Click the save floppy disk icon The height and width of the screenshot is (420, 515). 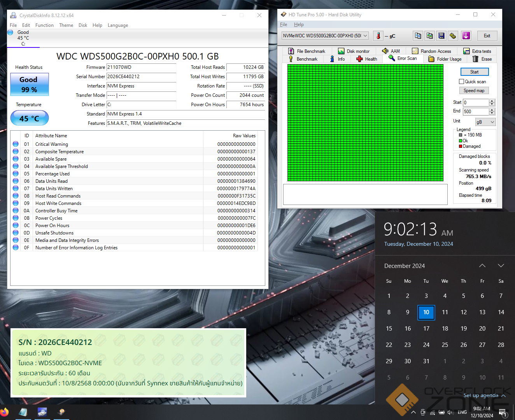[441, 36]
